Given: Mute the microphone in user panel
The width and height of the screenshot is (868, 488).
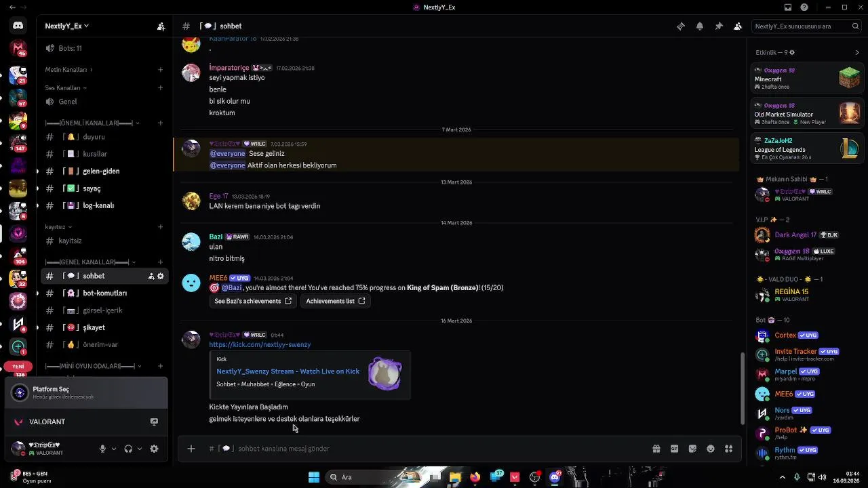Looking at the screenshot, I should (x=103, y=449).
